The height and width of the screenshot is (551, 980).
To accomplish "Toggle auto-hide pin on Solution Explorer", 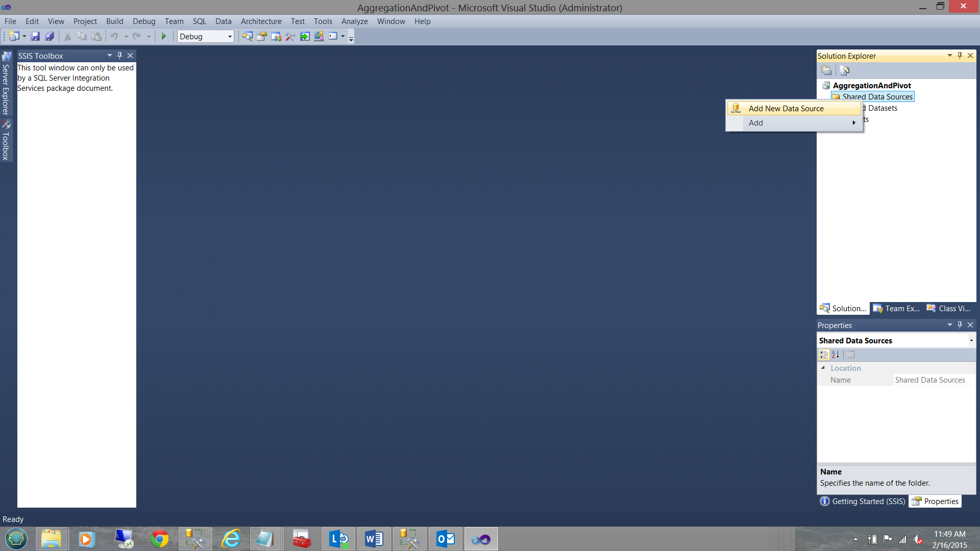I will coord(960,56).
